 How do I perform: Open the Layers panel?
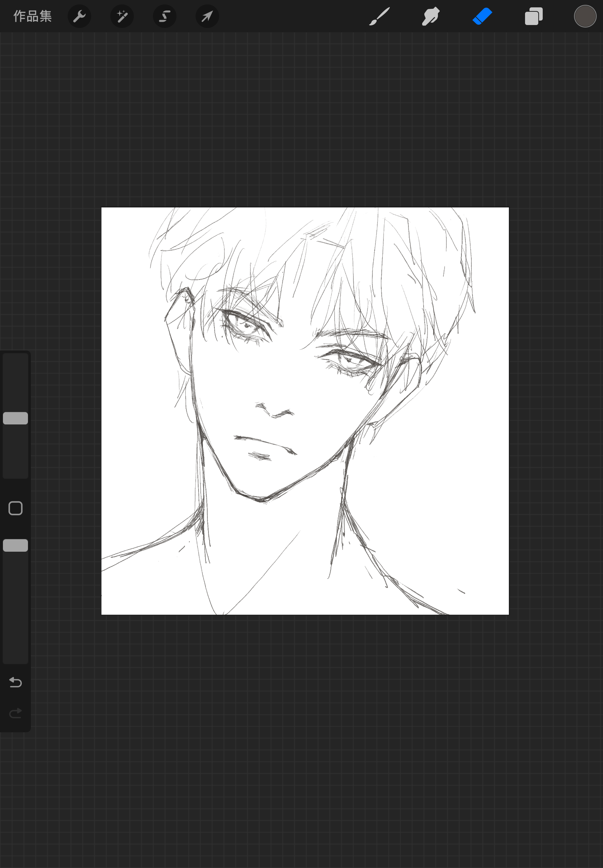[534, 17]
